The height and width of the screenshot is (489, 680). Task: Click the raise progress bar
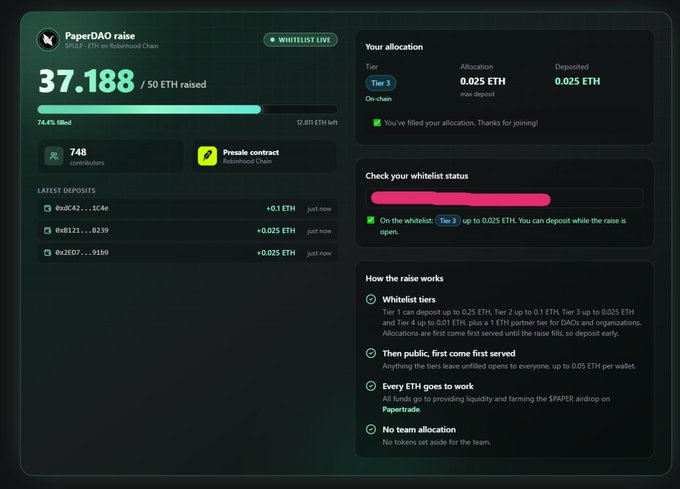[x=187, y=109]
